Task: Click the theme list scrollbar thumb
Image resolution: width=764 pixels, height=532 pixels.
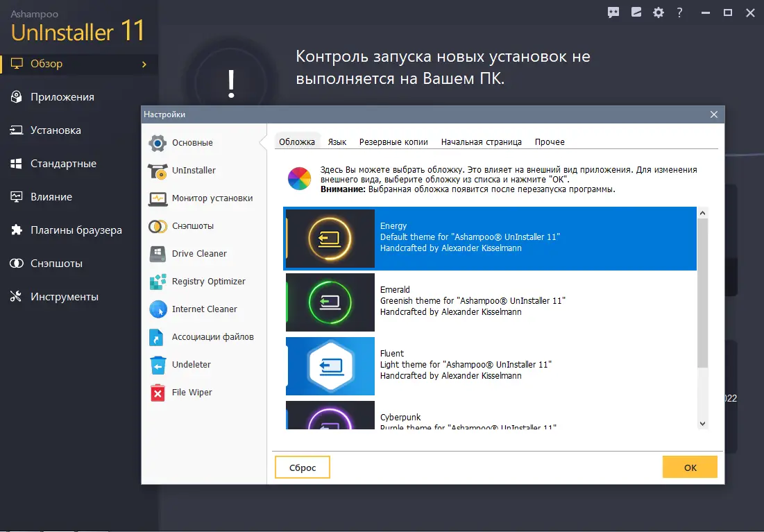Action: [703, 293]
